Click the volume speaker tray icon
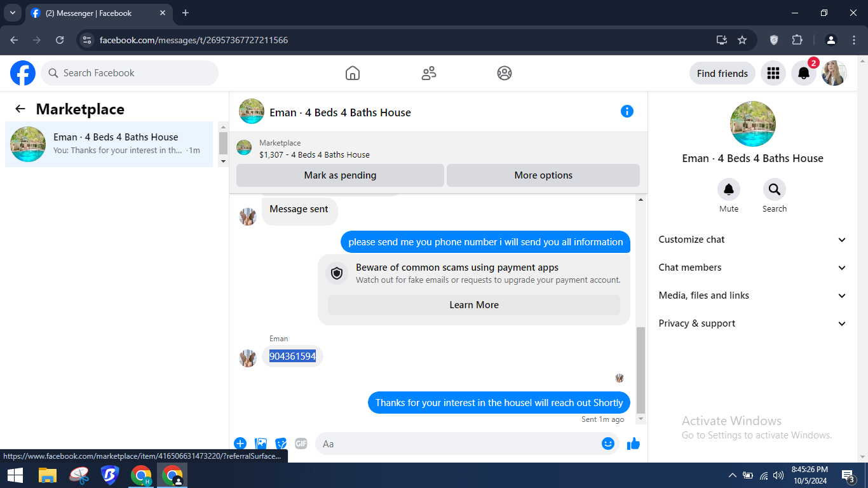 778,475
